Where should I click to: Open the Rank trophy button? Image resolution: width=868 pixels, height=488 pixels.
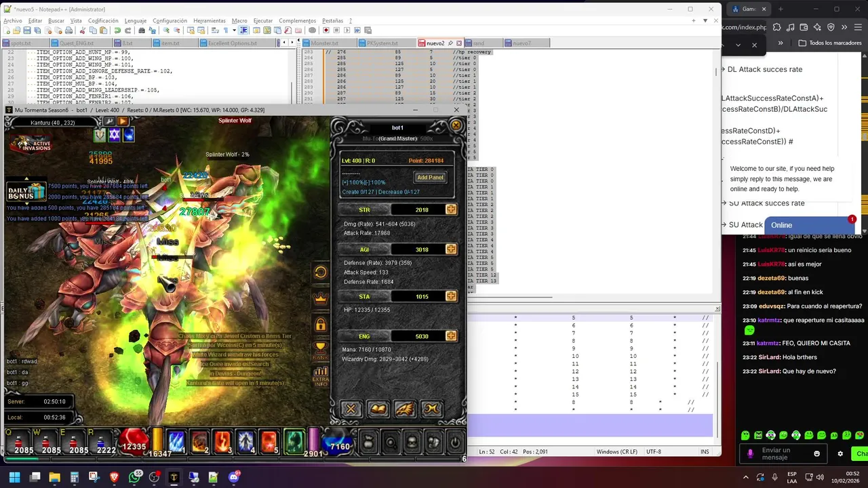(x=320, y=350)
